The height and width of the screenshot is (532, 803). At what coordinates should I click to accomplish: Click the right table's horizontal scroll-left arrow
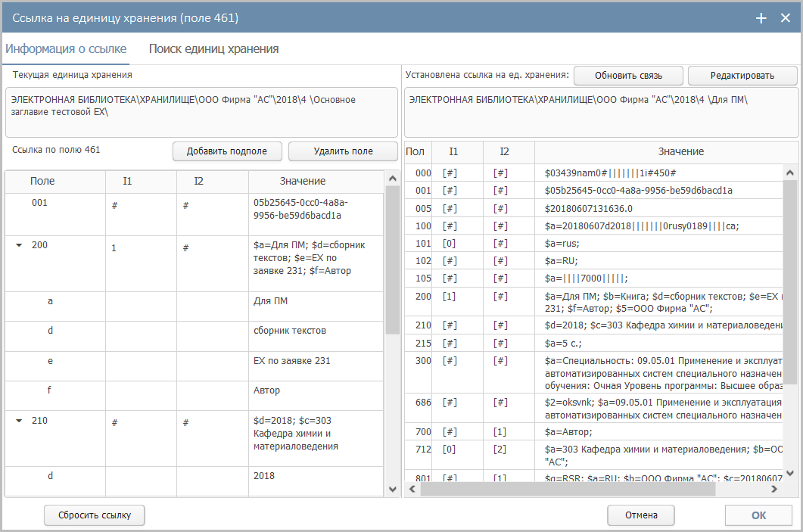tap(412, 490)
